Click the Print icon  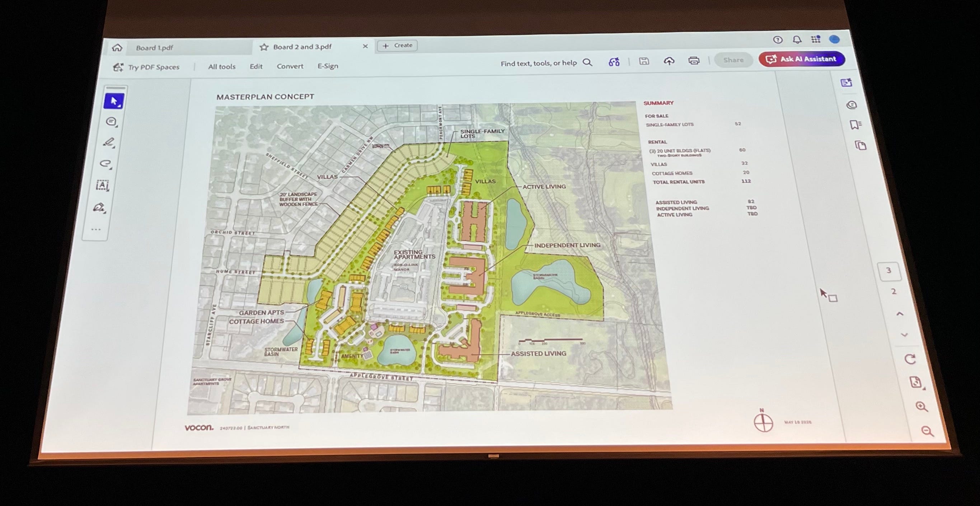pyautogui.click(x=694, y=60)
